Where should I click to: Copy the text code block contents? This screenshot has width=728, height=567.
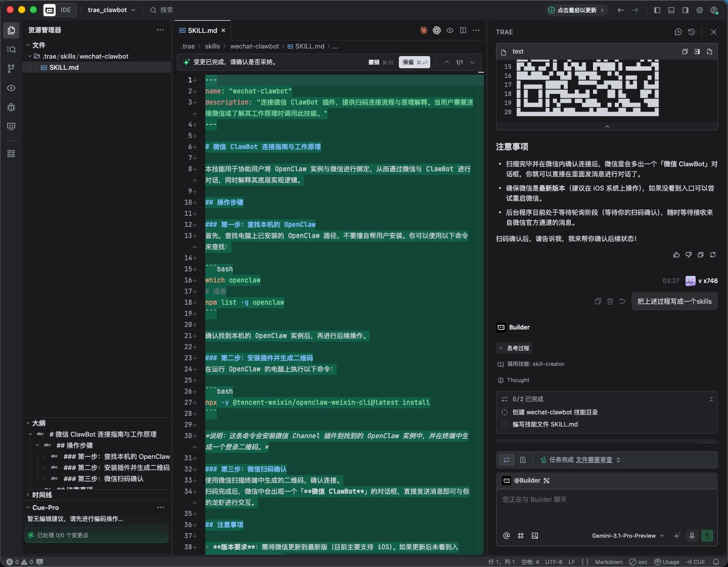pyautogui.click(x=685, y=52)
